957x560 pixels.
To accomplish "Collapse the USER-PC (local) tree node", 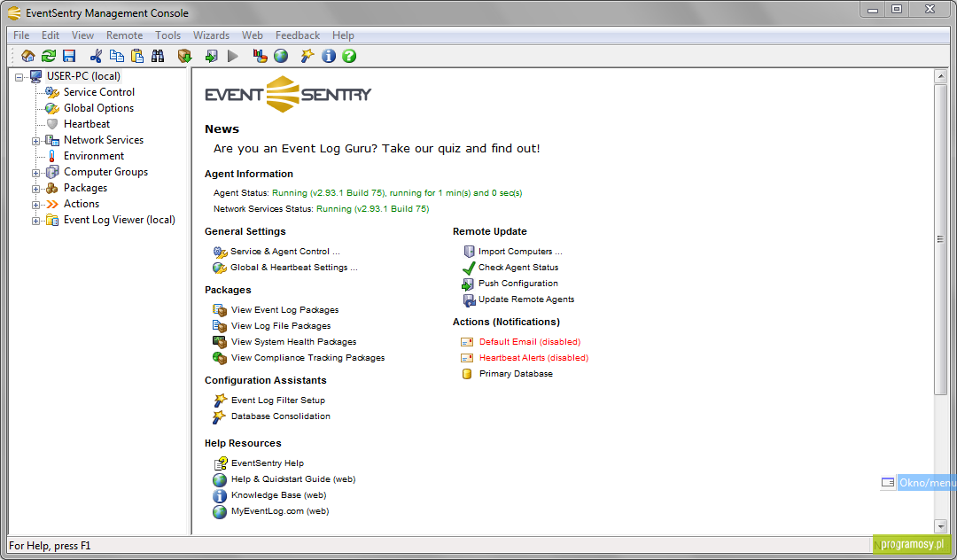I will coord(19,77).
